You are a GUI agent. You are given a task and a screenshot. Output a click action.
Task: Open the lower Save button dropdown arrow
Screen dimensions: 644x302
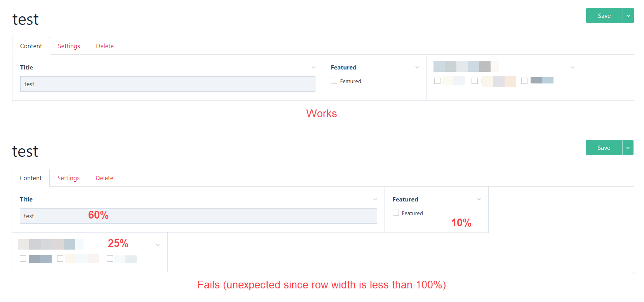(x=628, y=148)
